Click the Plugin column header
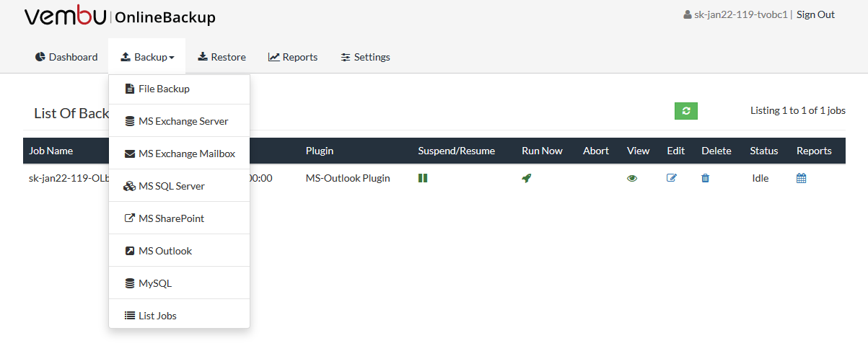Screen dimensions: 868x364 (320, 151)
